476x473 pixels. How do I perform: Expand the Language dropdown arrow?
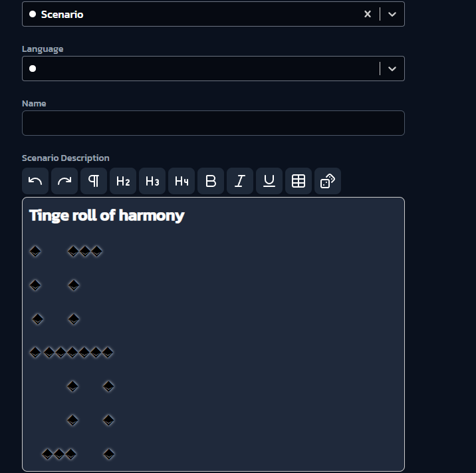[x=392, y=69]
